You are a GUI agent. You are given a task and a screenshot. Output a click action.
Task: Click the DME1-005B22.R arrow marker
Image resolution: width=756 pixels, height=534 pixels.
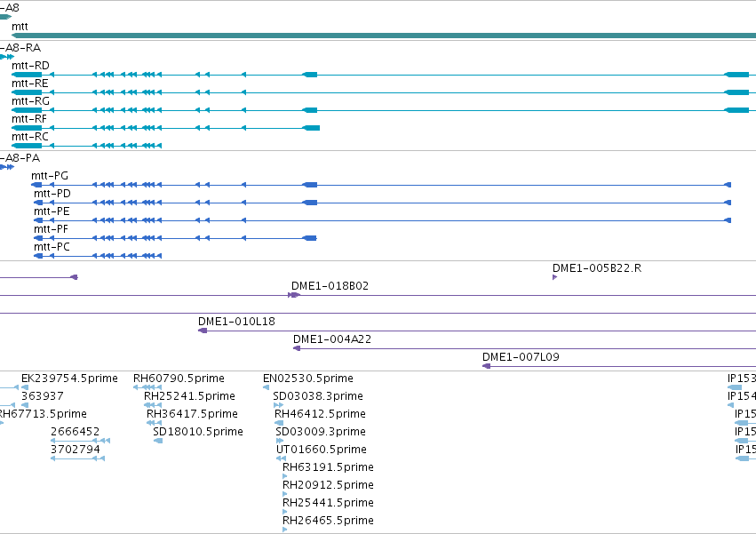[x=554, y=277]
